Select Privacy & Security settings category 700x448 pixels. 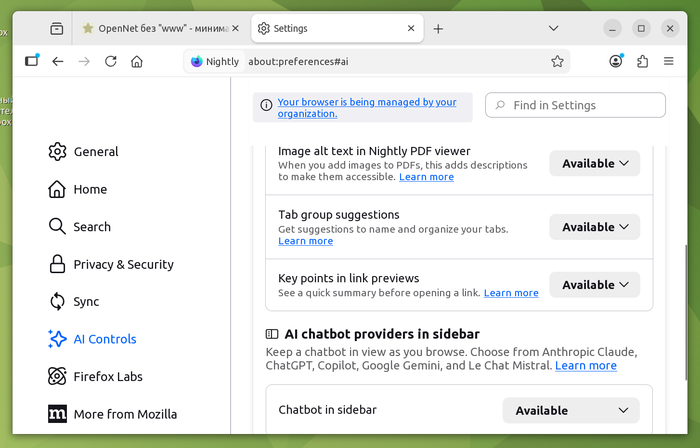tap(123, 264)
